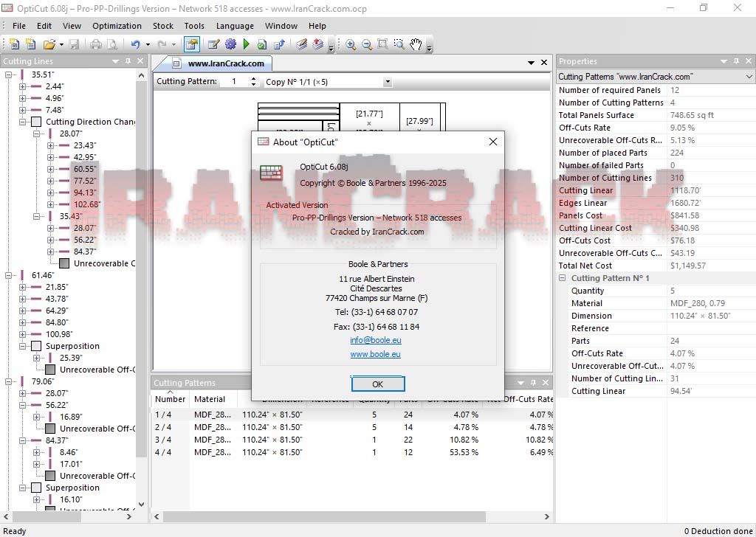Image resolution: width=756 pixels, height=537 pixels.
Task: Click the Undo arrow icon
Action: (x=135, y=44)
